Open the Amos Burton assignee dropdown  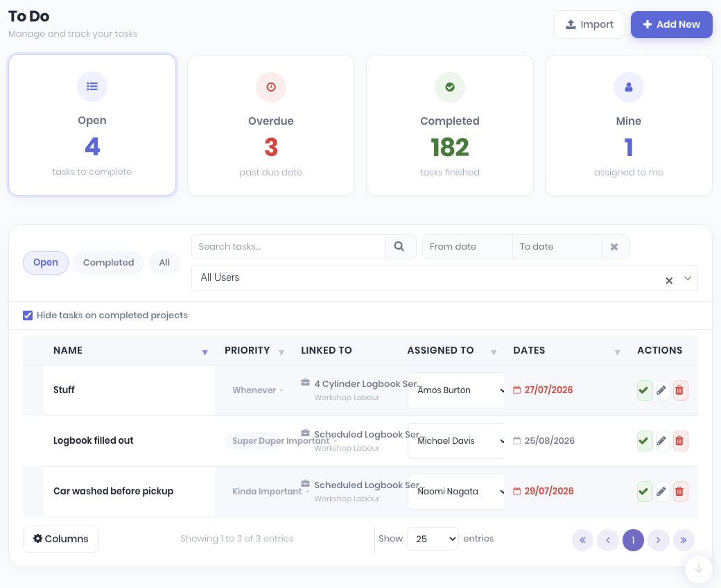(x=456, y=390)
